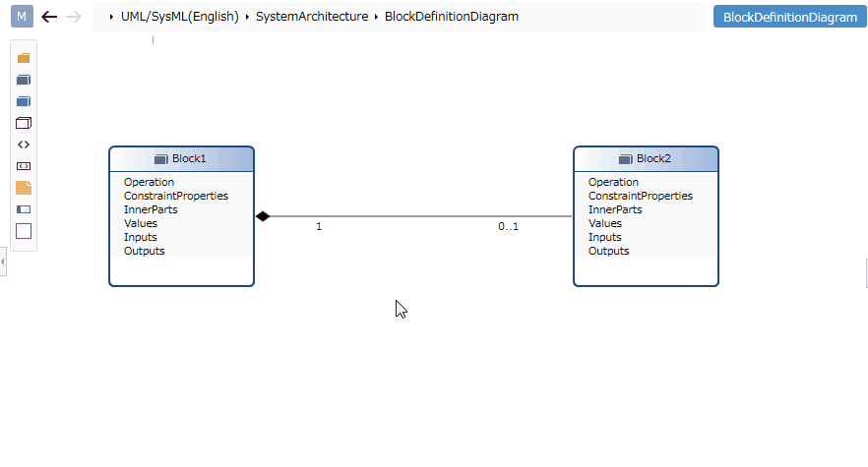This screenshot has width=868, height=467.
Task: Select the empty square frame tool
Action: (x=24, y=231)
